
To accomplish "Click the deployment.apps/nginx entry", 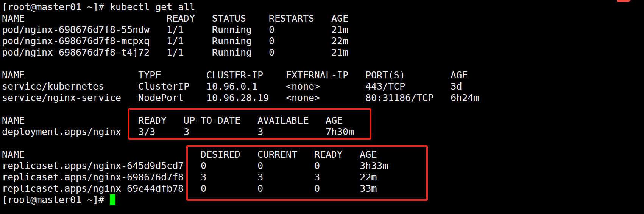I will click(x=61, y=132).
